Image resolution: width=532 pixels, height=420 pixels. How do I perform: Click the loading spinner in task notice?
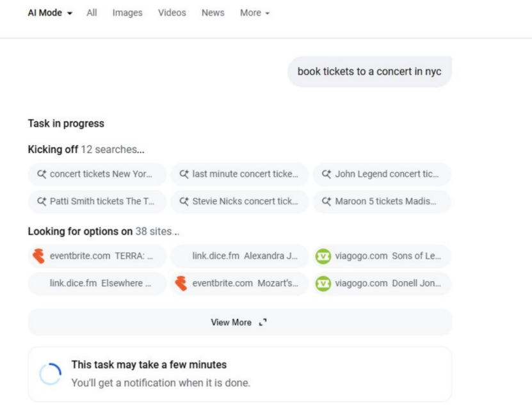click(50, 374)
